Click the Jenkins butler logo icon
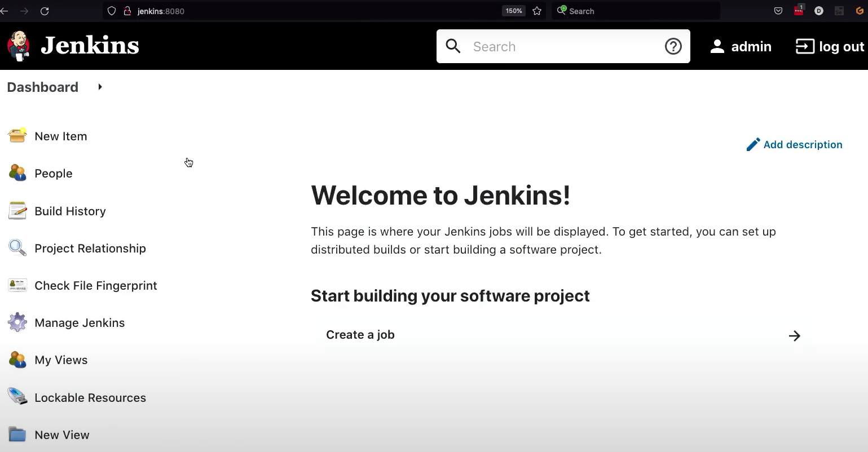The image size is (868, 452). coord(18,46)
